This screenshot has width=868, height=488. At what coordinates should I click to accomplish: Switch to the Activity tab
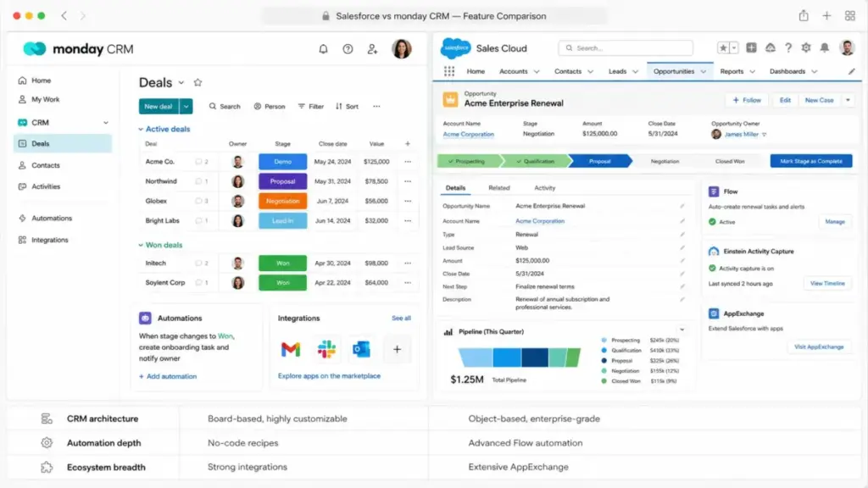point(544,188)
